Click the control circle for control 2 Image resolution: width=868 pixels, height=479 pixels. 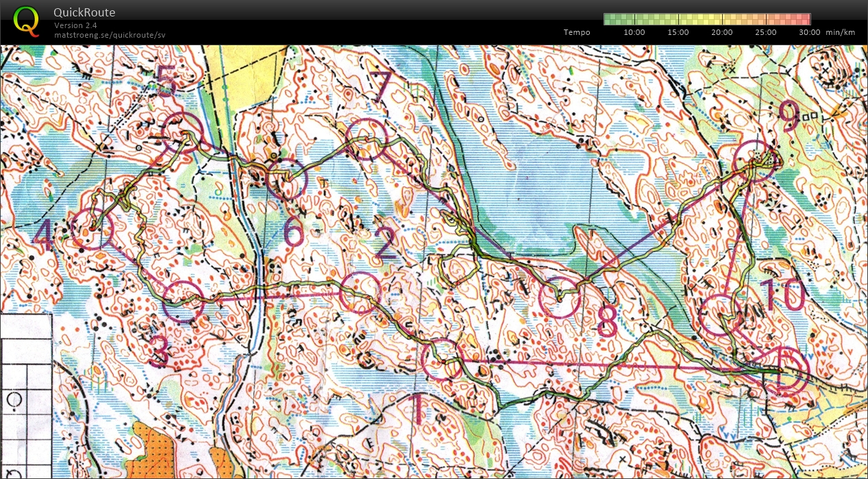pyautogui.click(x=360, y=293)
